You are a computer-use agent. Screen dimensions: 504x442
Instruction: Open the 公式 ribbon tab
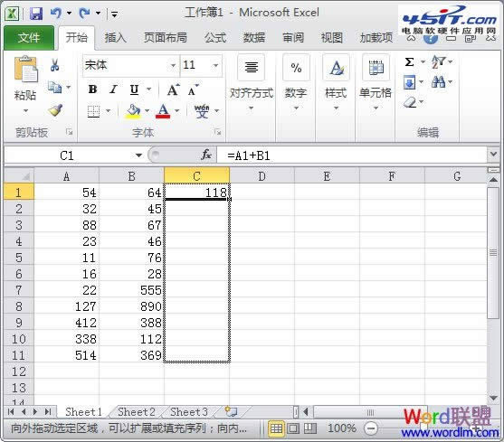click(215, 38)
